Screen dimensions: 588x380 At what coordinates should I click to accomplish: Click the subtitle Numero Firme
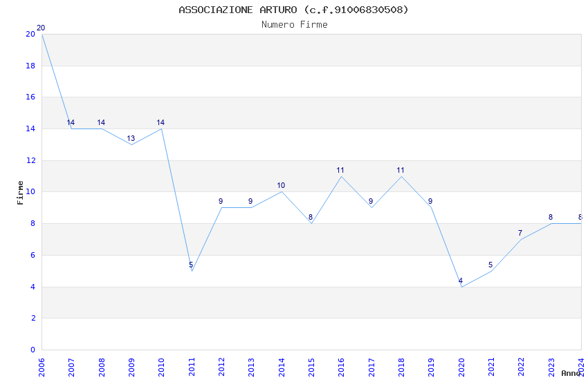coord(295,25)
